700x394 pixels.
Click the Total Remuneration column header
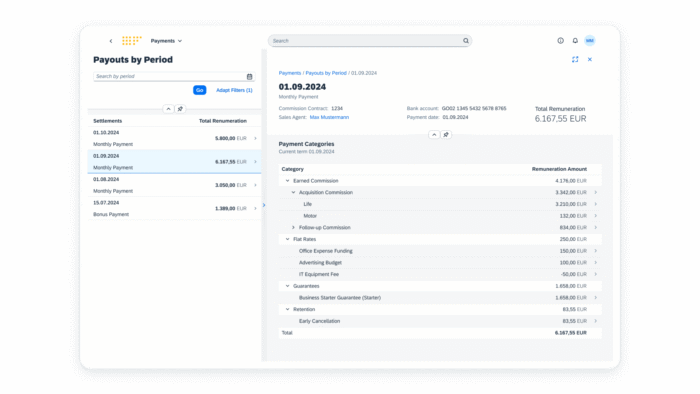tap(222, 121)
